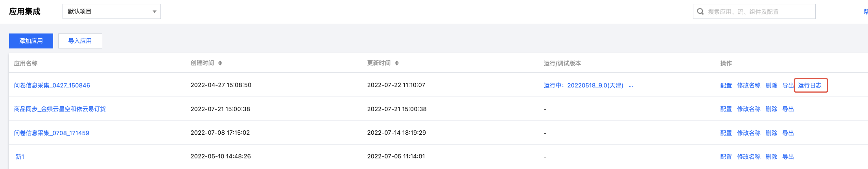868x169 pixels.
Task: Click running version 20220518_9.0(天津) link
Action: (583, 85)
